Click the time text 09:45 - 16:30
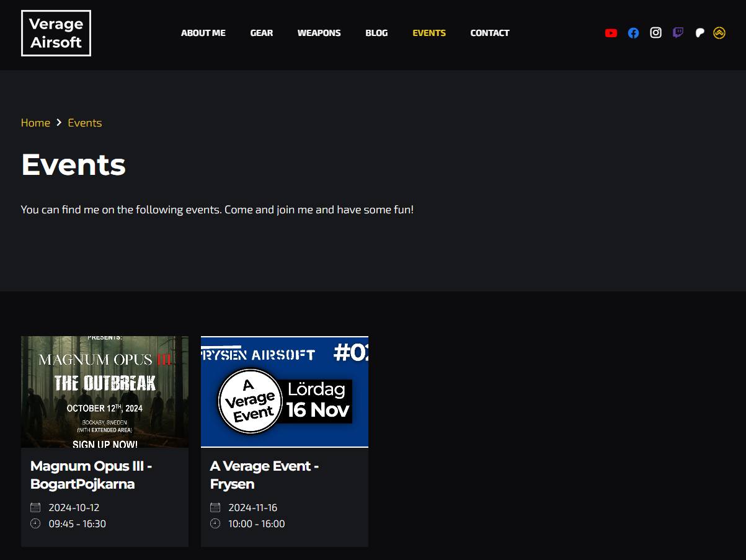 pos(78,523)
